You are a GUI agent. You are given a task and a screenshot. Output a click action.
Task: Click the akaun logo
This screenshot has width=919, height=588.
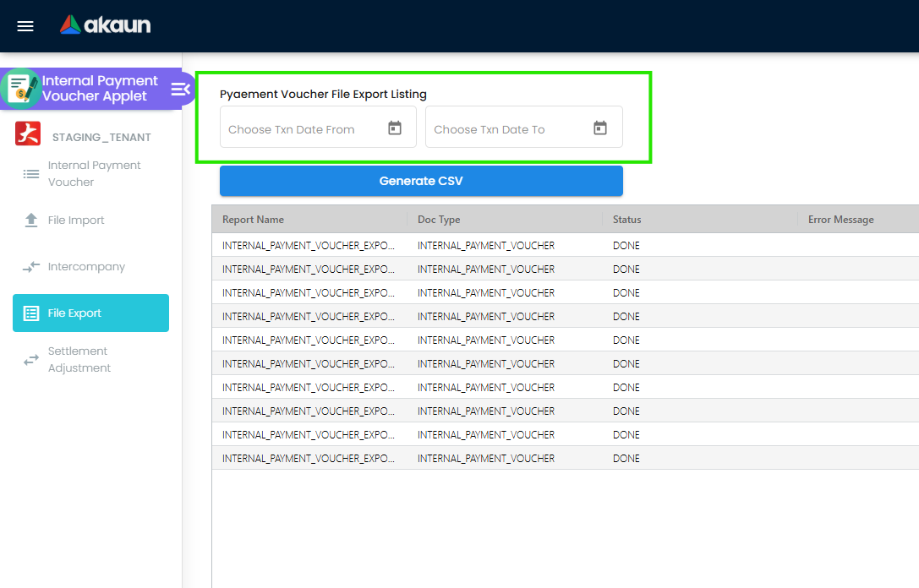(104, 24)
